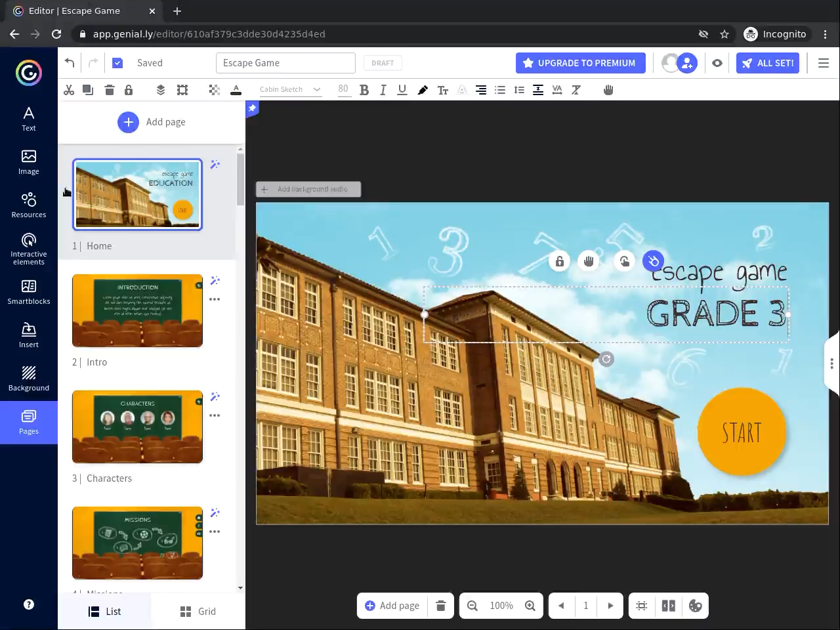The height and width of the screenshot is (630, 840).
Task: Open the text fill color swatch
Action: pyautogui.click(x=236, y=90)
